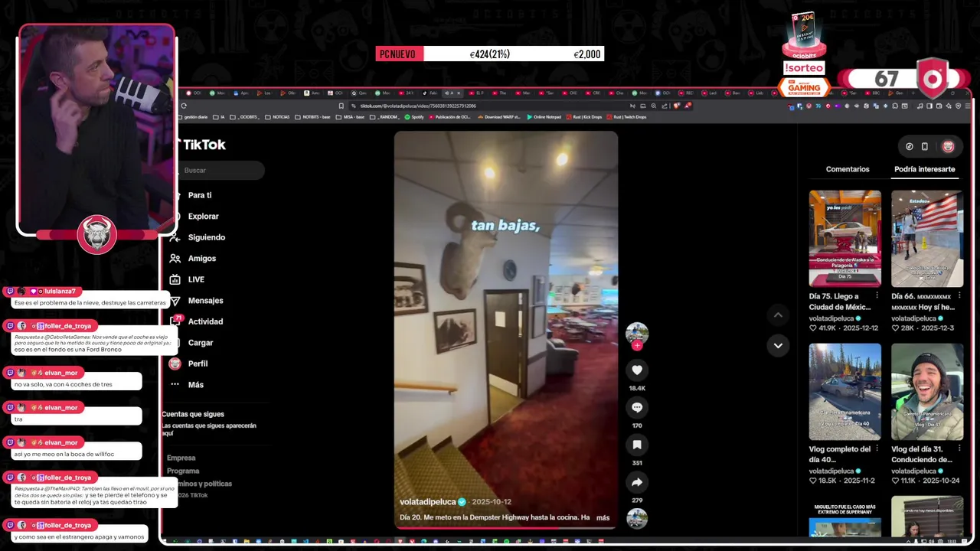The height and width of the screenshot is (551, 980).
Task: Open sidebar panel icon in browser toolbar
Action: click(x=929, y=106)
